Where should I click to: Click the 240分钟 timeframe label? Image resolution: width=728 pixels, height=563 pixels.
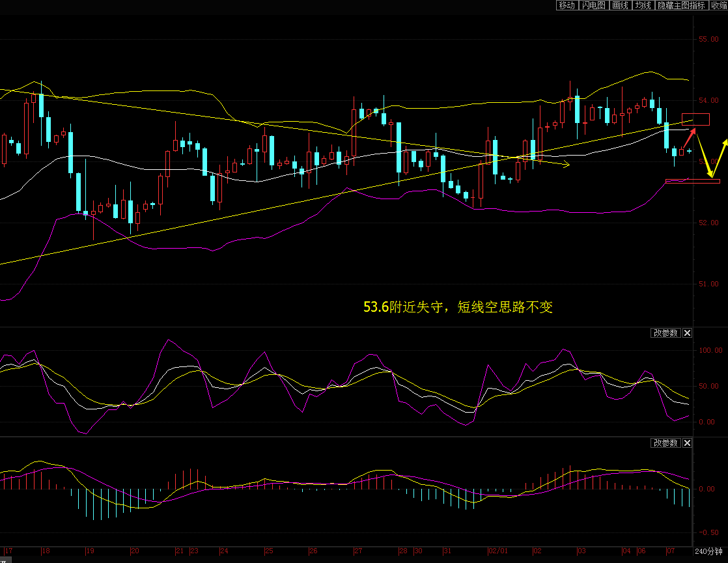click(708, 551)
